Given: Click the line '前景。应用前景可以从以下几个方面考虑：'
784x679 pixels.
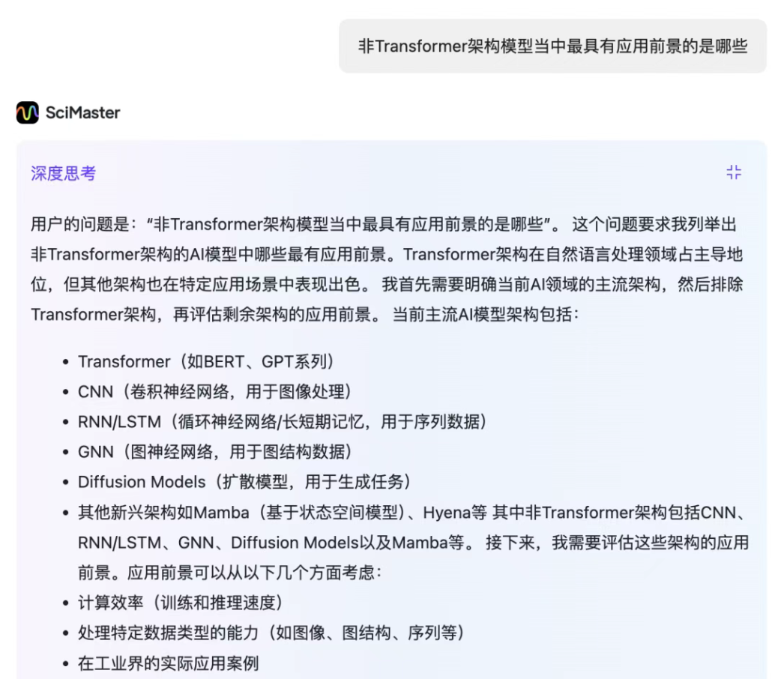Looking at the screenshot, I should coord(230,573).
